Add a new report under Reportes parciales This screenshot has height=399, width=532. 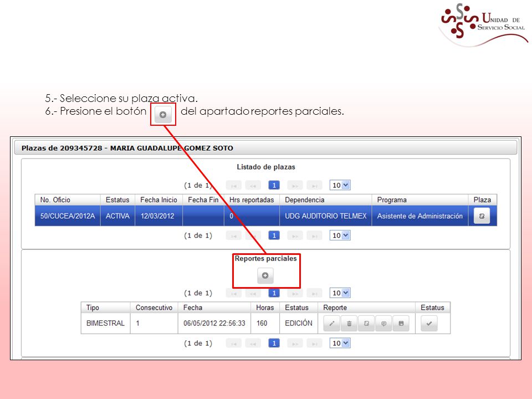(x=265, y=275)
